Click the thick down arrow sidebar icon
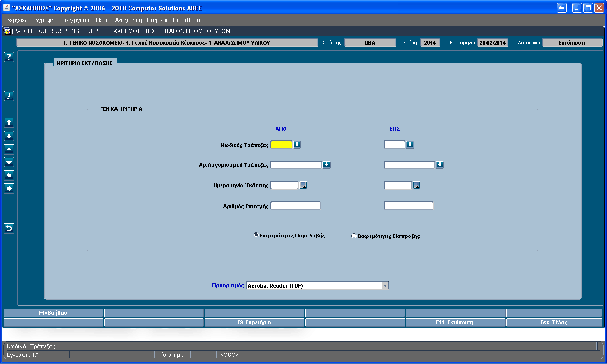The image size is (607, 364). [9, 136]
